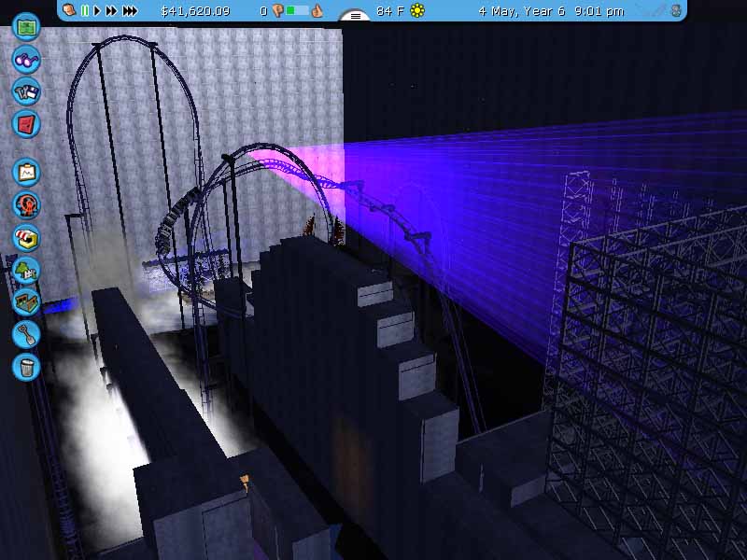Click the guest count number 0
The image size is (747, 560).
(x=263, y=11)
